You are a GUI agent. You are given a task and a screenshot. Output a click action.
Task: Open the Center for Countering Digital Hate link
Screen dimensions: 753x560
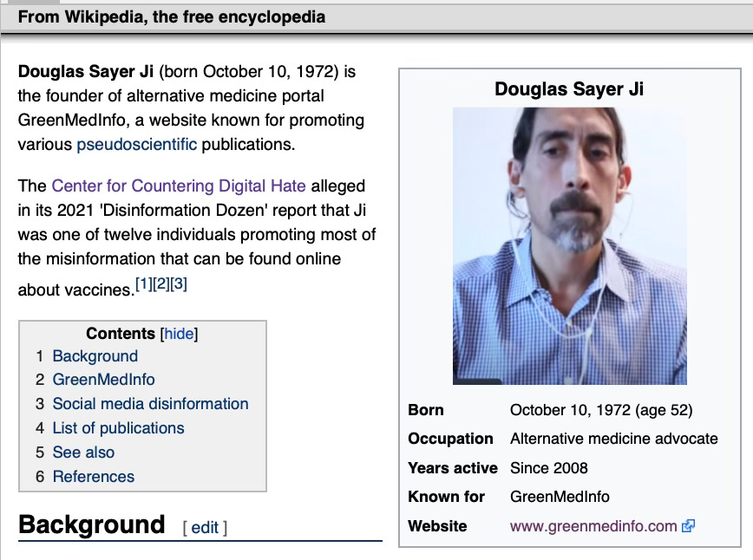tap(179, 186)
